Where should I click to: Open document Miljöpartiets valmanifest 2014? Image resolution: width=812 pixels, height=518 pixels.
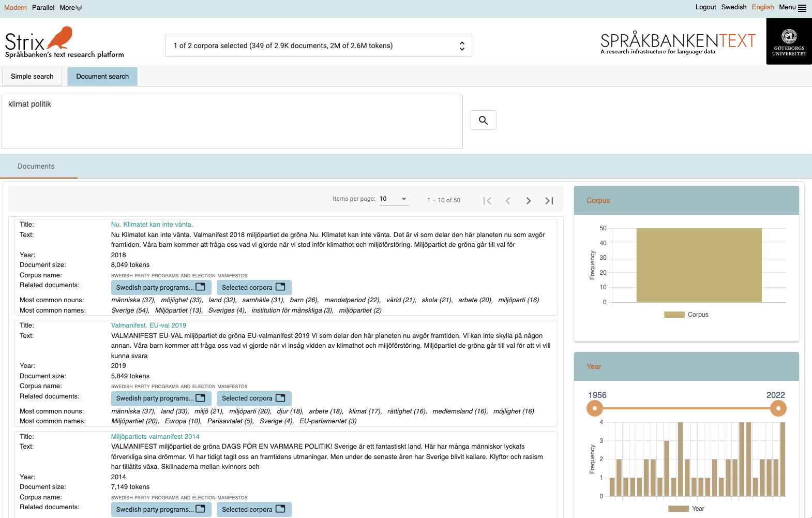click(x=155, y=437)
